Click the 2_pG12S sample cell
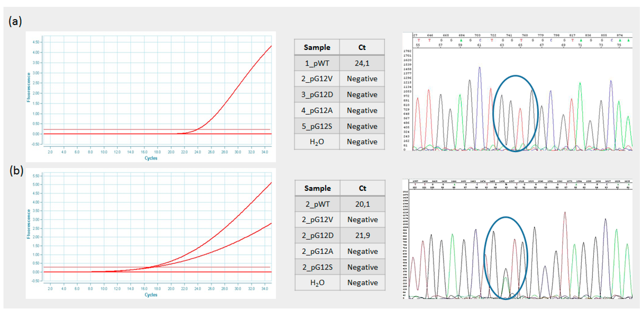The height and width of the screenshot is (313, 644). [x=317, y=267]
